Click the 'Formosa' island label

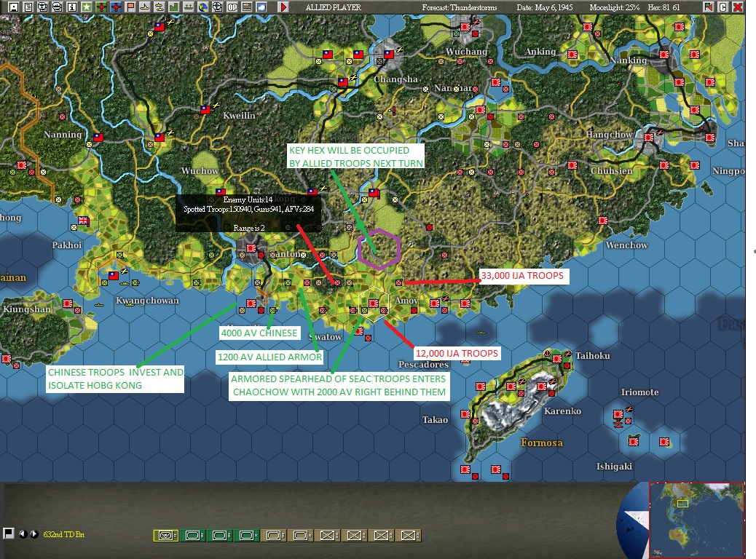point(541,443)
